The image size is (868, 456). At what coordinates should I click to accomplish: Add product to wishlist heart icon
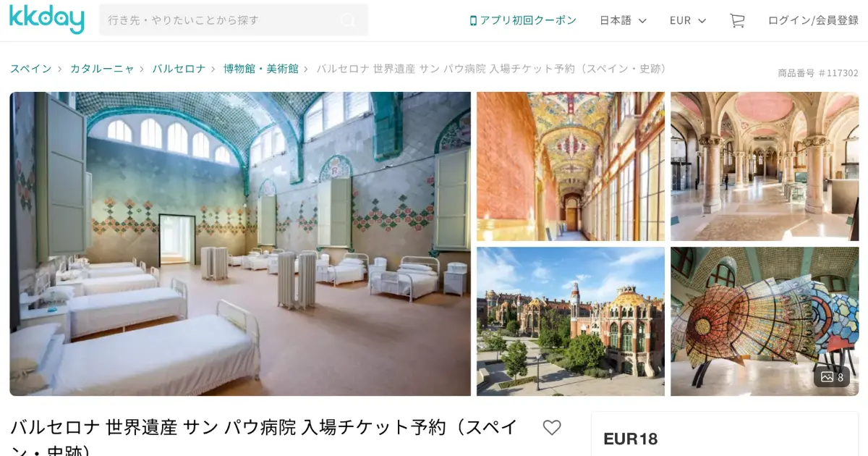pos(552,428)
